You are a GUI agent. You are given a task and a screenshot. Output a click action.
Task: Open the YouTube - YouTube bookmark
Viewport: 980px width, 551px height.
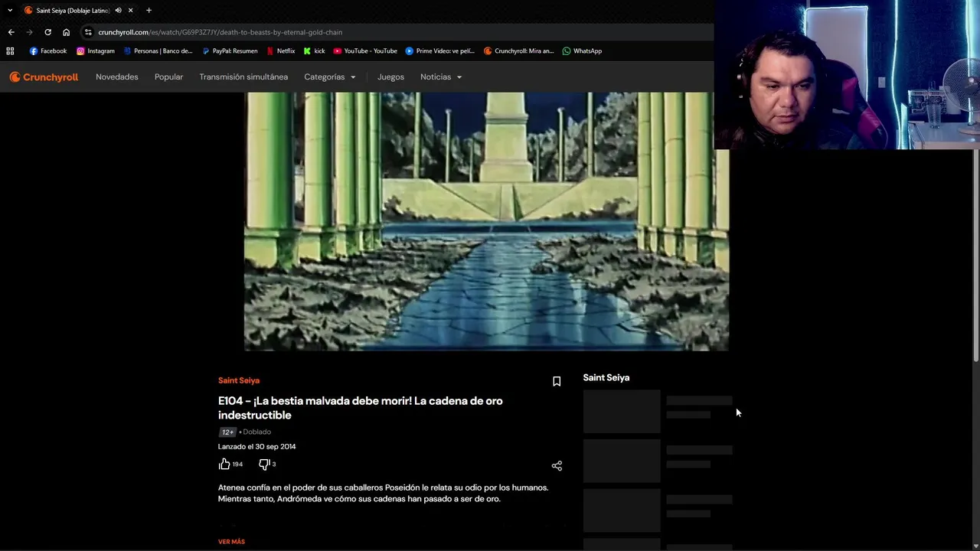pyautogui.click(x=365, y=51)
